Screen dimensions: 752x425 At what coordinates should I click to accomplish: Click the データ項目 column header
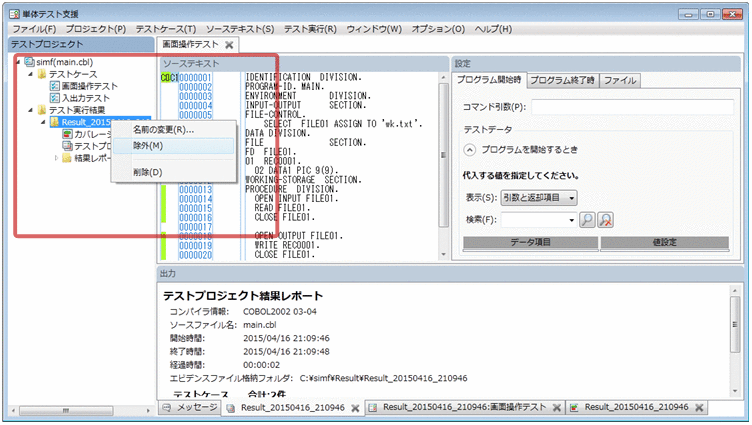click(x=530, y=243)
